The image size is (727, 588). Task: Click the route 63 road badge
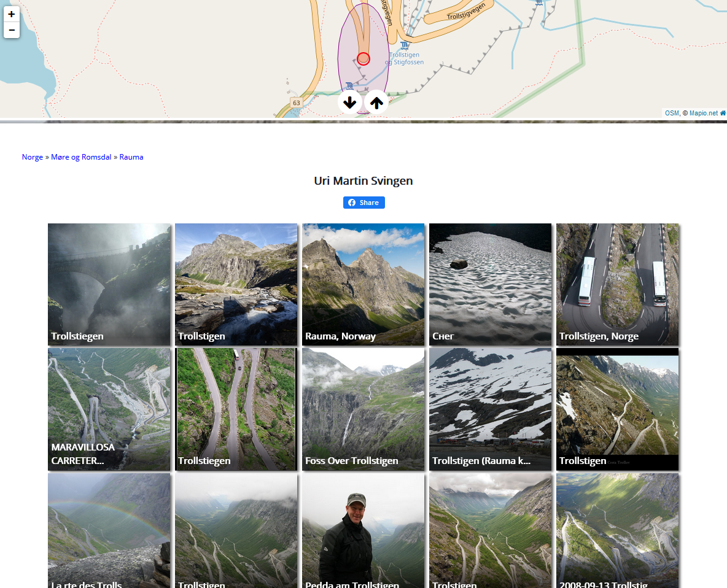[297, 103]
